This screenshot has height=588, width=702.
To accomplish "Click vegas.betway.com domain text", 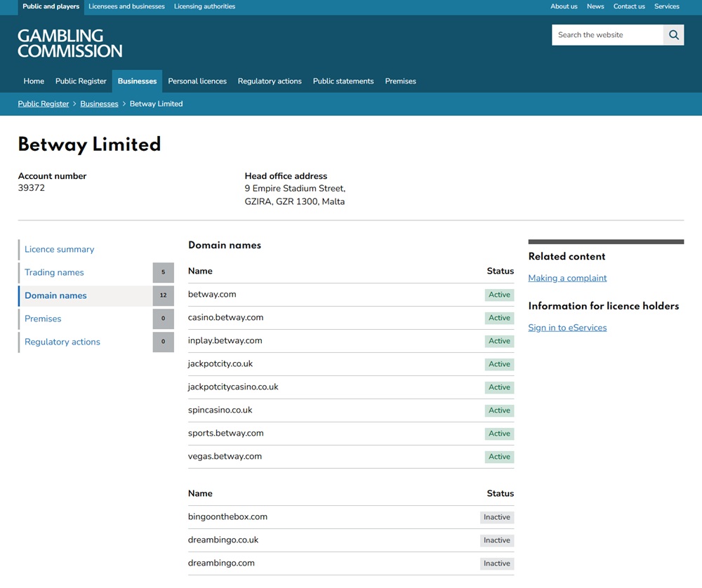I will pos(225,457).
